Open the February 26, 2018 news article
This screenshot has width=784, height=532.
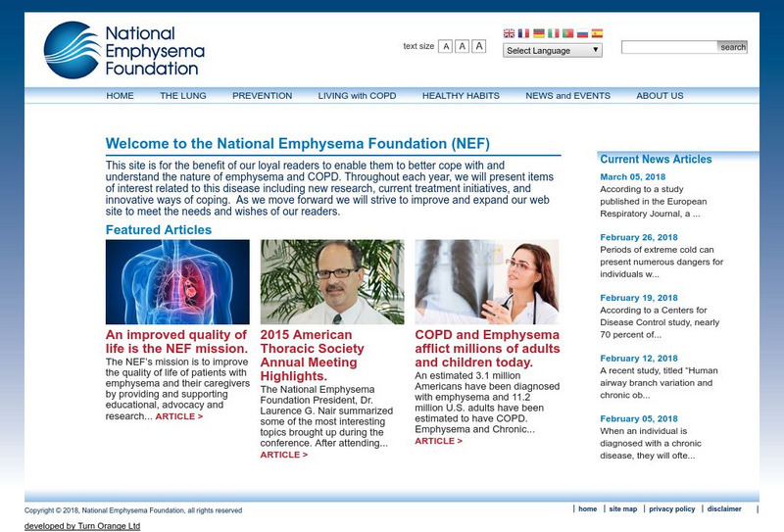pos(639,237)
